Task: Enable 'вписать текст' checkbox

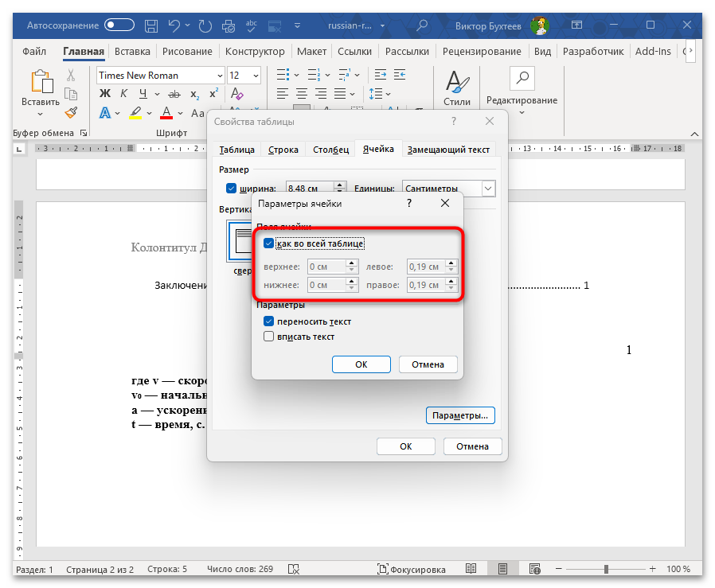Action: pyautogui.click(x=268, y=337)
